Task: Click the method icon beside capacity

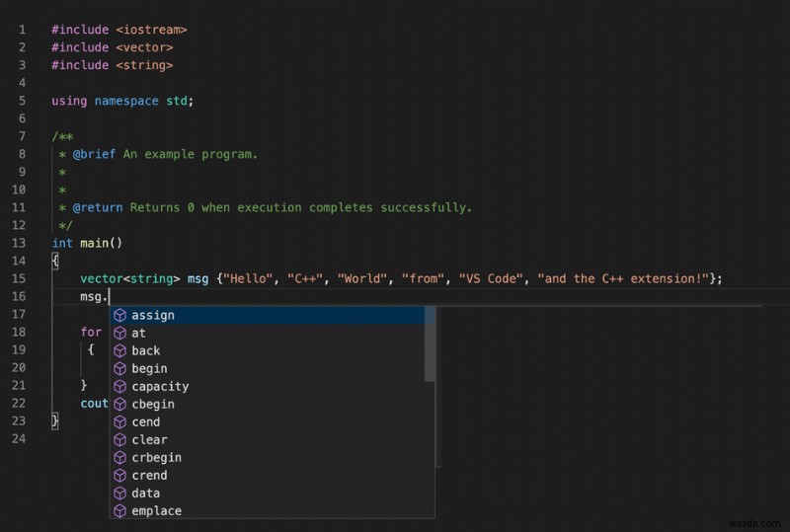Action: tap(119, 387)
